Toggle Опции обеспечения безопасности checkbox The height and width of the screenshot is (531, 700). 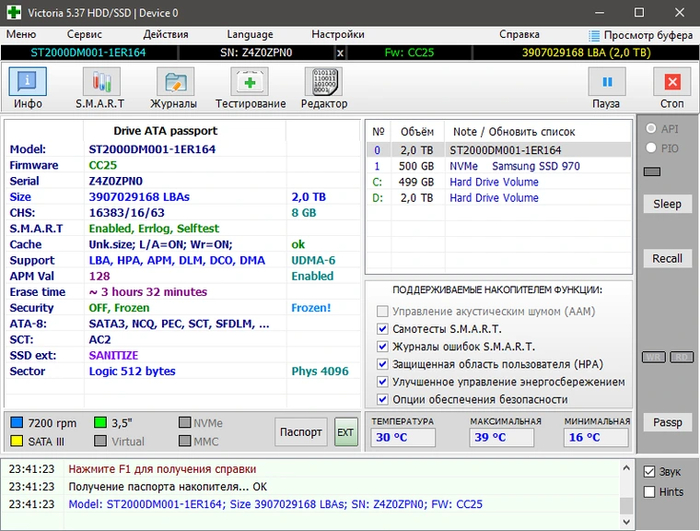click(382, 399)
